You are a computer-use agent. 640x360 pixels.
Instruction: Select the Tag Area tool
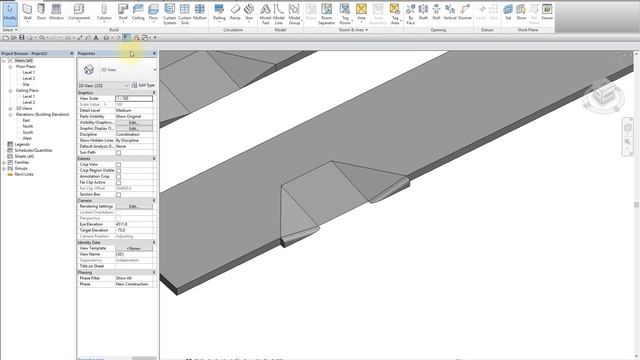pos(395,14)
